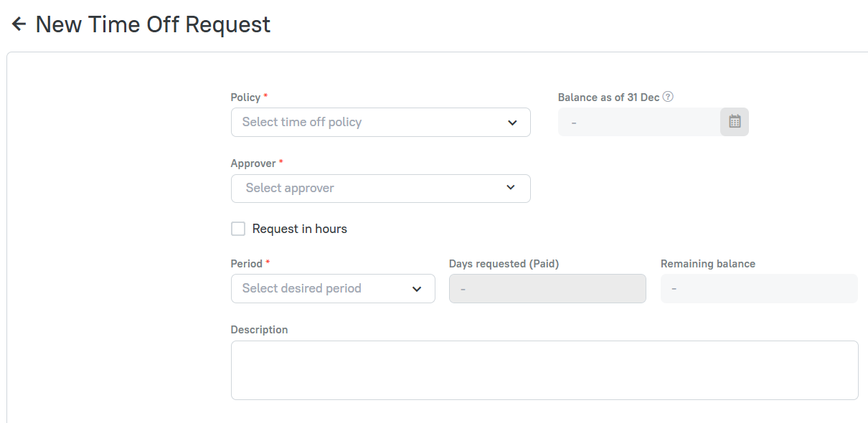Click the Remaining balance field
868x423 pixels.
[x=758, y=289]
